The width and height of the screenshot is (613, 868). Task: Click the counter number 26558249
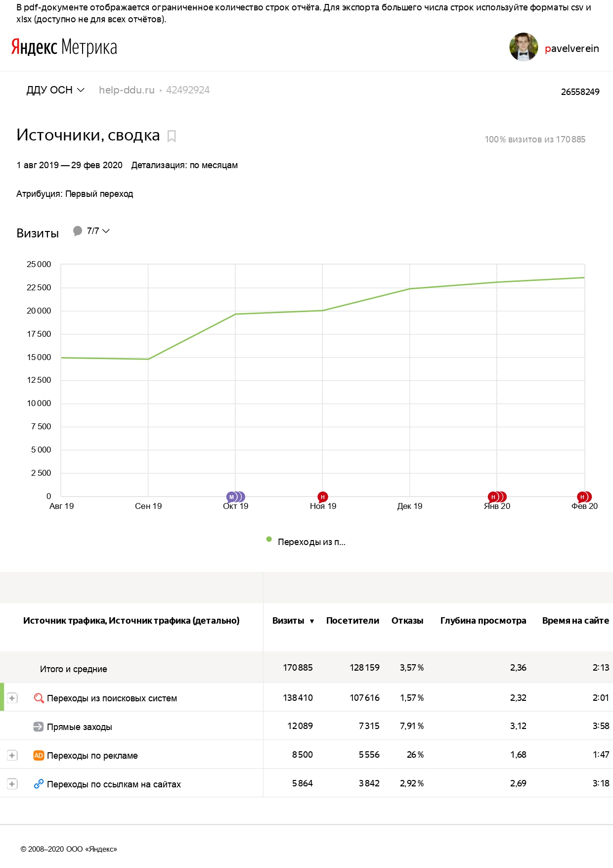tap(580, 92)
